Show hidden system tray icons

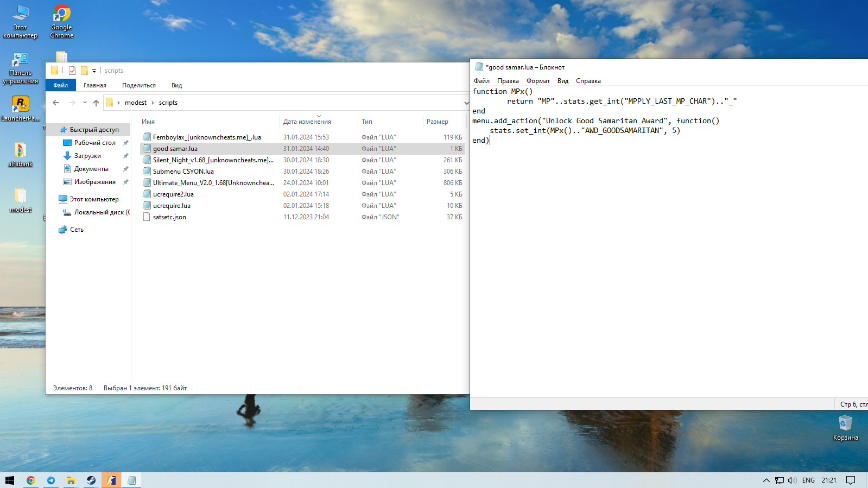pos(766,480)
